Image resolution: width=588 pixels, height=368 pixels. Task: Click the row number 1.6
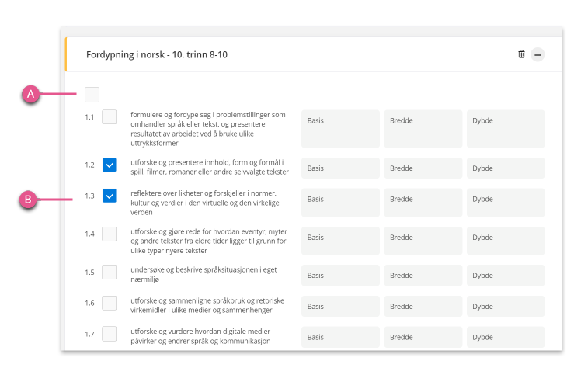[89, 303]
